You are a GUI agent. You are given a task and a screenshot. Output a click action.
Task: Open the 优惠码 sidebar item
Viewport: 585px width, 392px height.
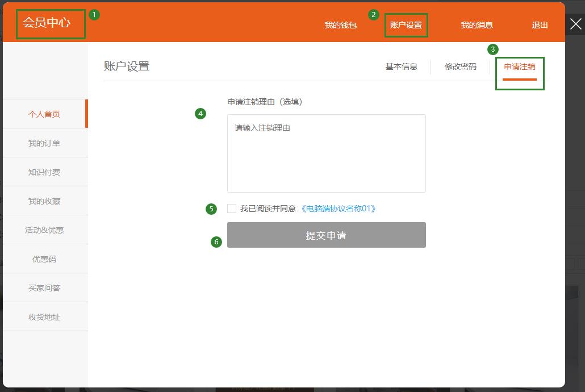(44, 259)
